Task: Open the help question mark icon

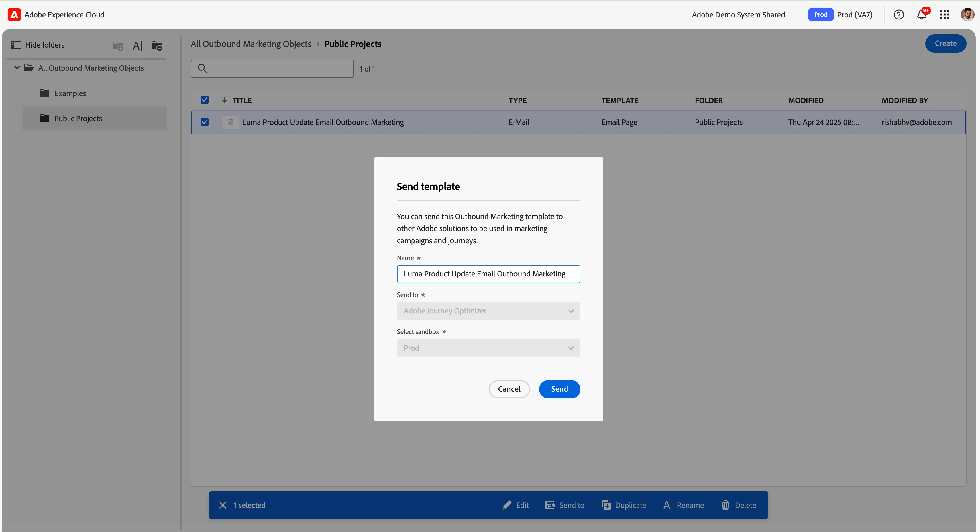Action: click(x=899, y=14)
